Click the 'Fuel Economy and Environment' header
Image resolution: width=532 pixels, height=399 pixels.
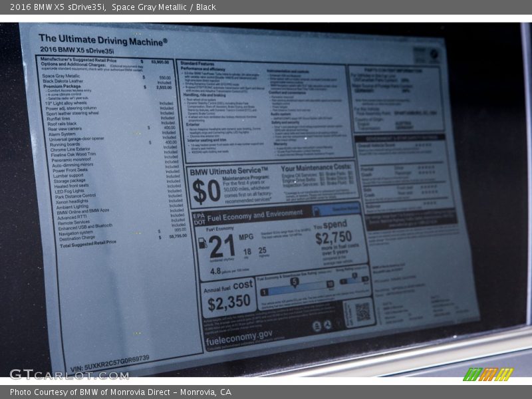tap(255, 215)
